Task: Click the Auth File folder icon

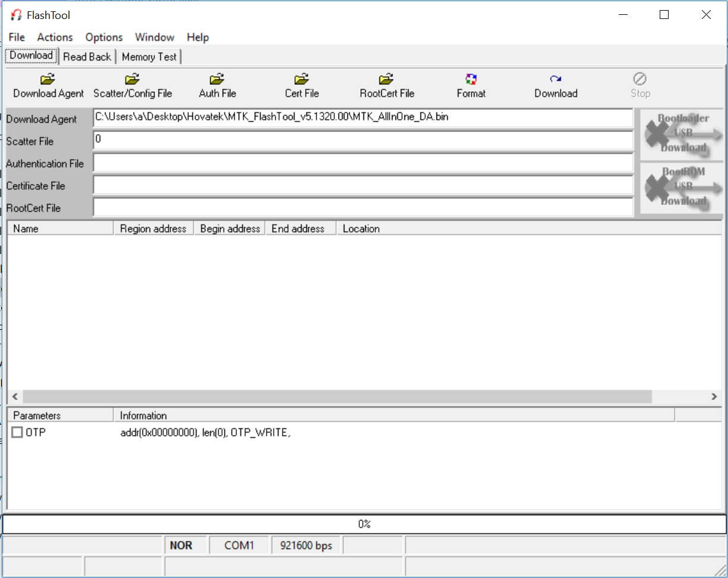Action: (x=217, y=80)
